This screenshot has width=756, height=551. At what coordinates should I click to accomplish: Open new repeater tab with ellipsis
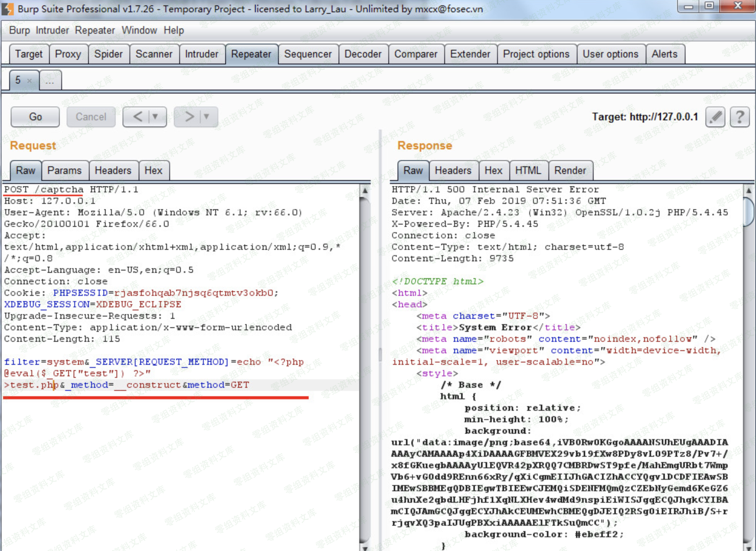(50, 81)
